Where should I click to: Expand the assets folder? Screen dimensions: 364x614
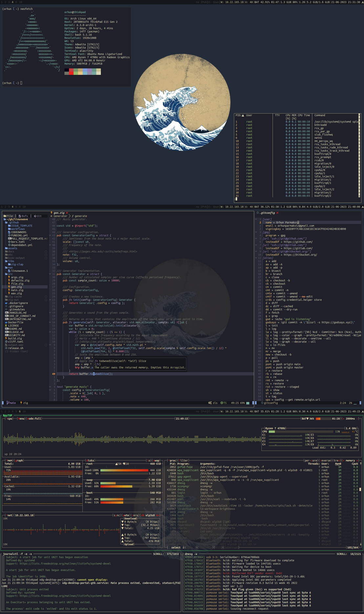click(x=11, y=248)
